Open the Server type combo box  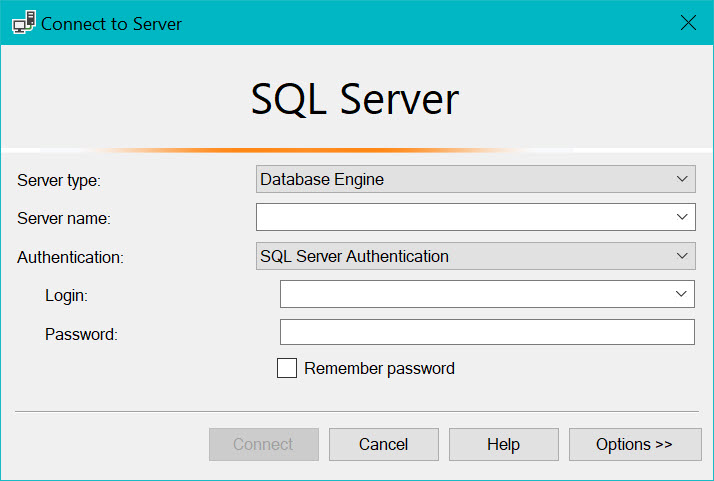[x=475, y=180]
